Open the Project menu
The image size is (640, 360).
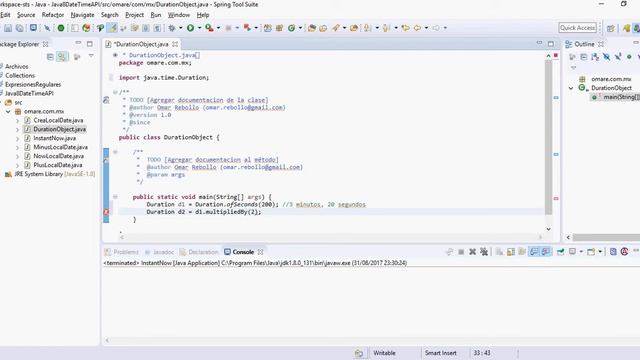(x=134, y=15)
